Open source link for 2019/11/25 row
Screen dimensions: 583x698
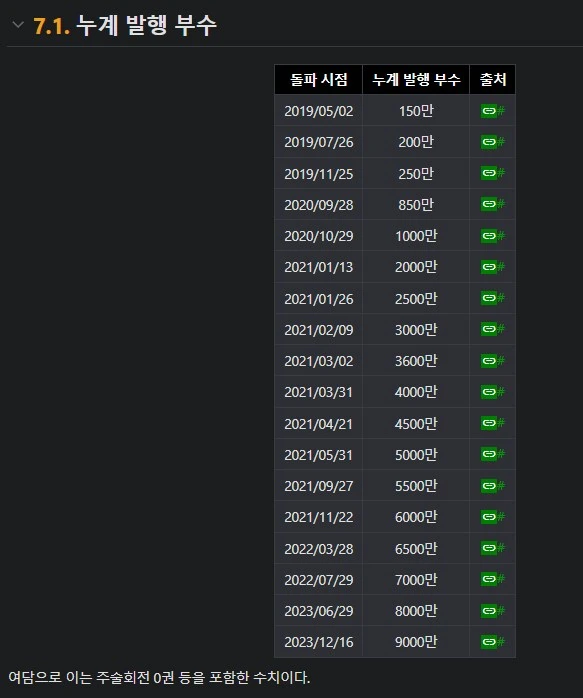click(493, 173)
